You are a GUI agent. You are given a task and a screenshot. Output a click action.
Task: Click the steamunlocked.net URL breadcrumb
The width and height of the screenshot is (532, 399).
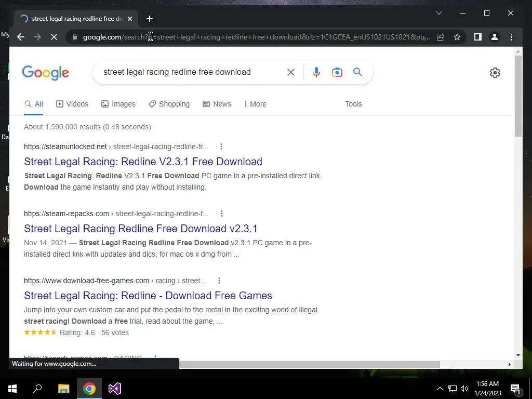point(116,147)
